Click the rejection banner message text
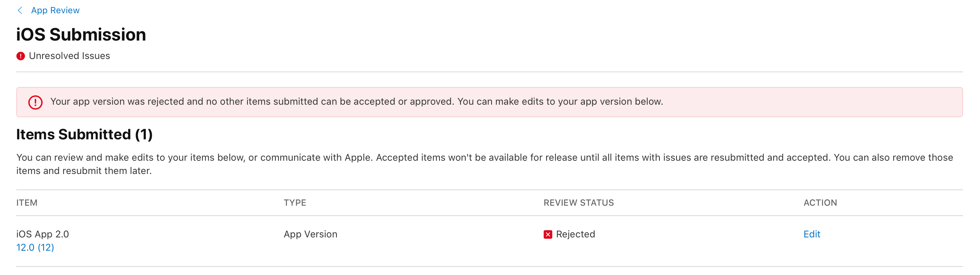Image resolution: width=980 pixels, height=275 pixels. (x=356, y=101)
